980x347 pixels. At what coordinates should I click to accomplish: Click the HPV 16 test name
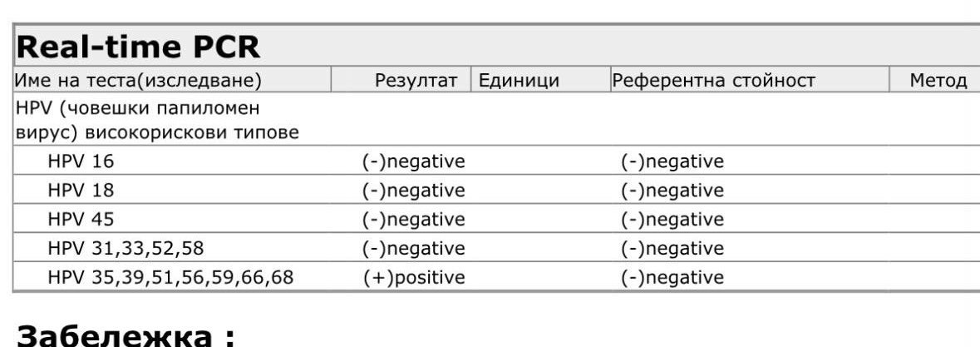(81, 161)
